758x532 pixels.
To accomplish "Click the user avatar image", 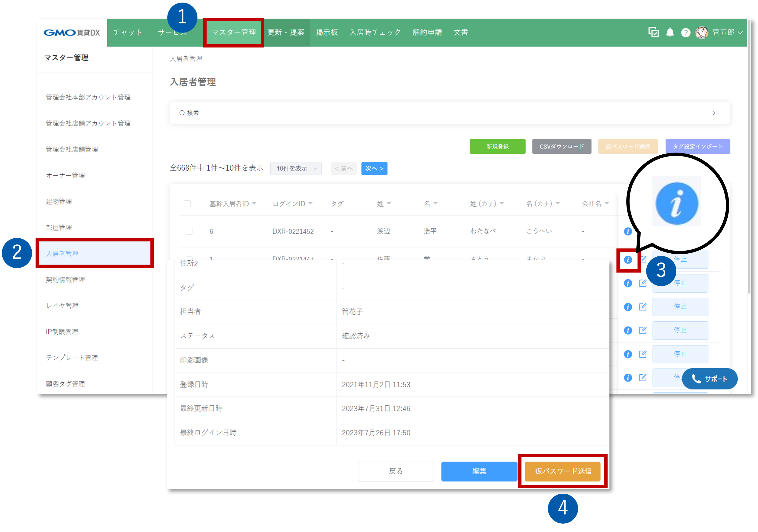I will (702, 32).
